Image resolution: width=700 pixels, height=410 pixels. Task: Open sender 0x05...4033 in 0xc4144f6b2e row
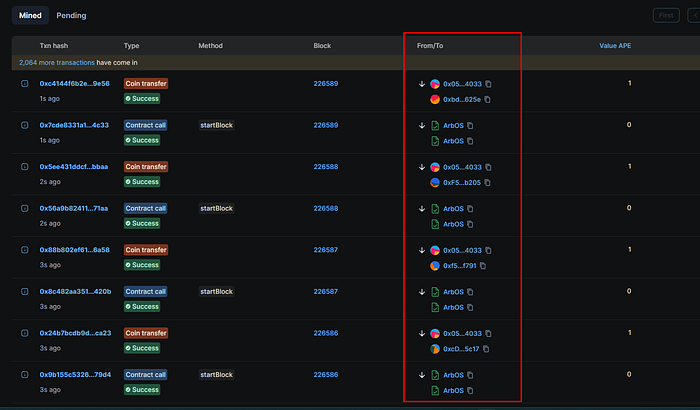(x=462, y=84)
